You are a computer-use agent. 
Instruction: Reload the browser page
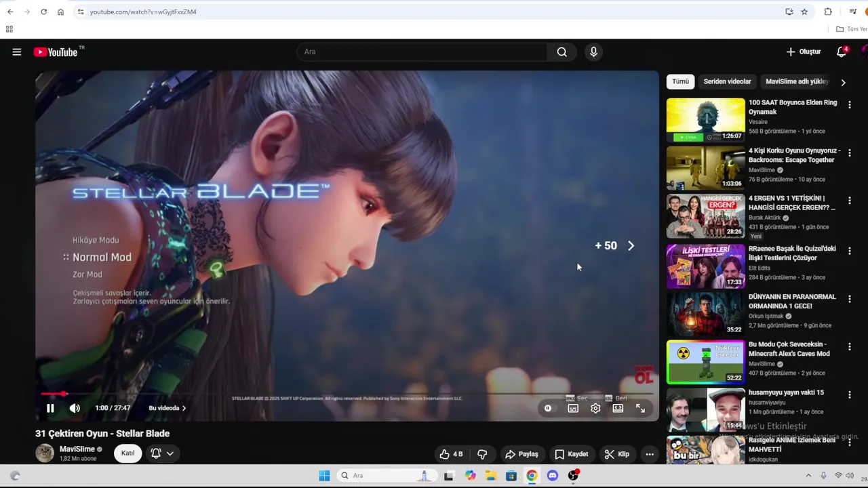43,12
